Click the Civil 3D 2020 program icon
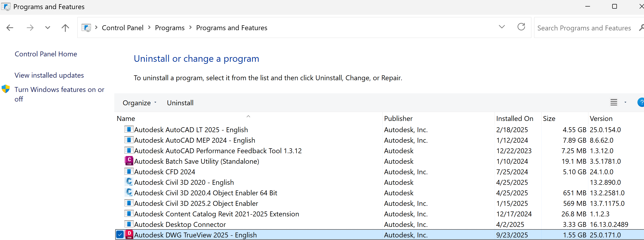The width and height of the screenshot is (644, 240). 129,182
